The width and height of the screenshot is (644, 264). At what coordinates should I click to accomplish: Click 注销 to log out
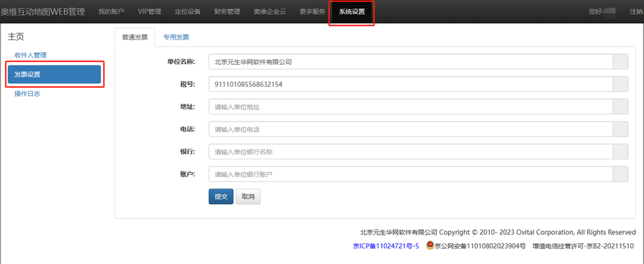click(636, 11)
